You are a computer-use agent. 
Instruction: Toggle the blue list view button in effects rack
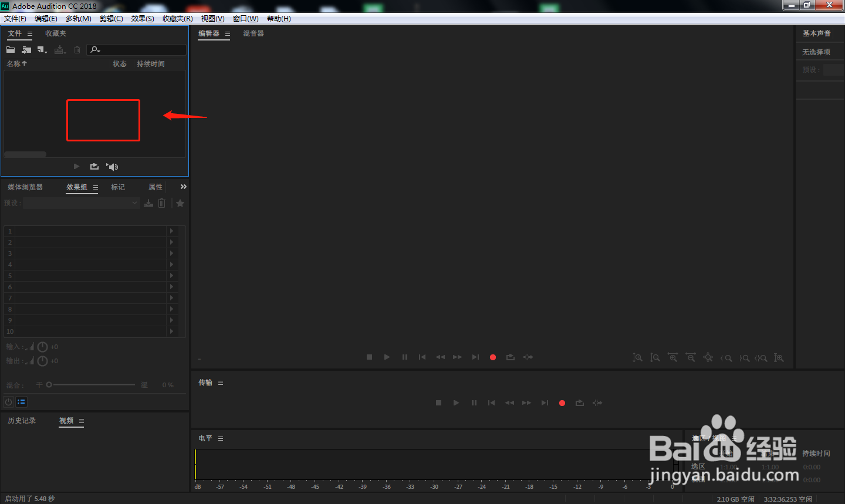click(x=21, y=402)
